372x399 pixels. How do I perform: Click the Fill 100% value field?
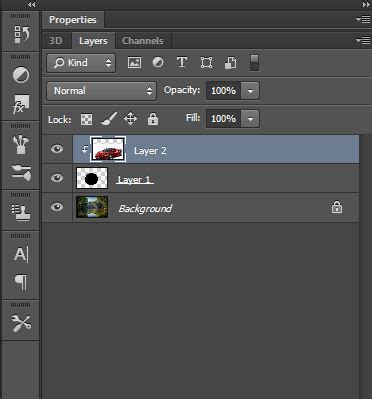pos(223,119)
